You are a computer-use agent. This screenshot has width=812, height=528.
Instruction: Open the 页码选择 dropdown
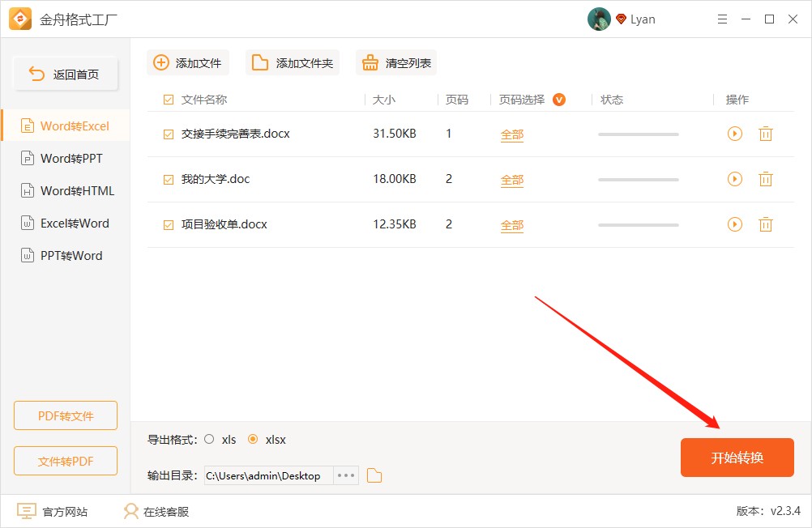558,99
